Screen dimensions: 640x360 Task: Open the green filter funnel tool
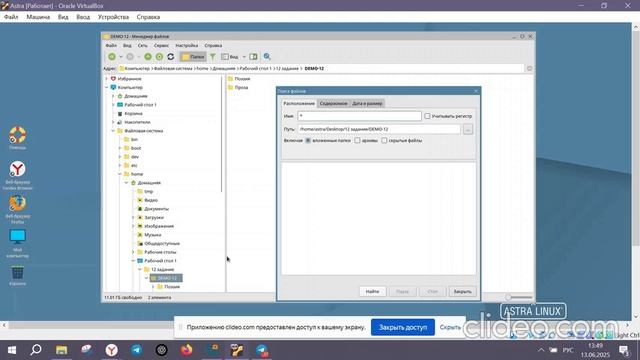[213, 57]
